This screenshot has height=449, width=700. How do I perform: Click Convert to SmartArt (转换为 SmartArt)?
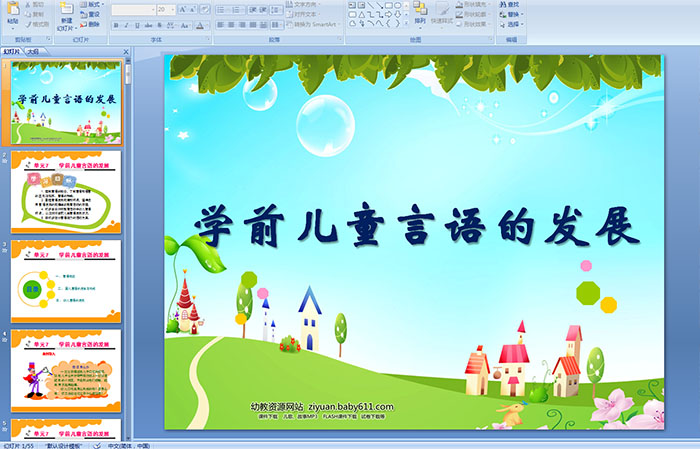pyautogui.click(x=313, y=25)
